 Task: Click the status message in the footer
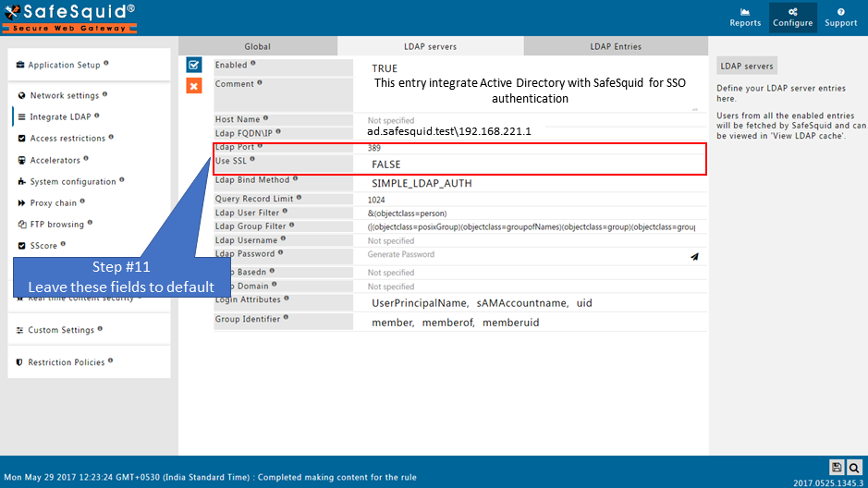pyautogui.click(x=211, y=477)
